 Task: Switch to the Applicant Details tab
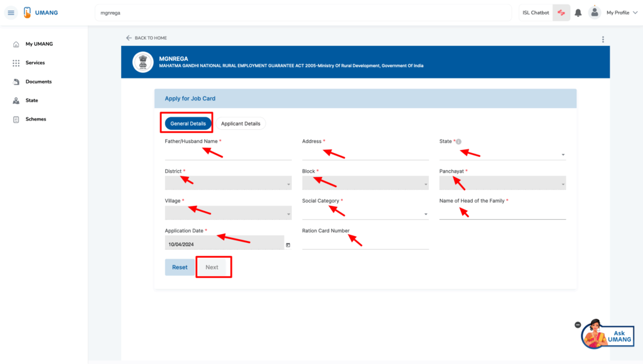click(x=241, y=123)
